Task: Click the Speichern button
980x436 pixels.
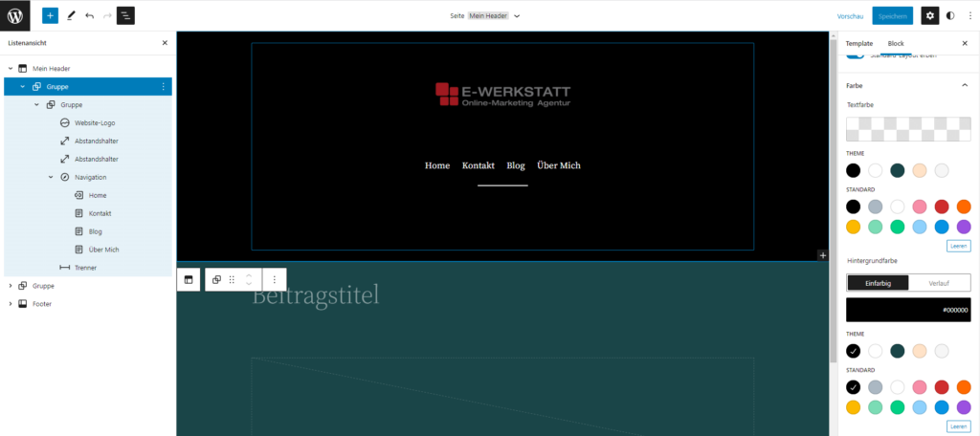Action: (893, 15)
